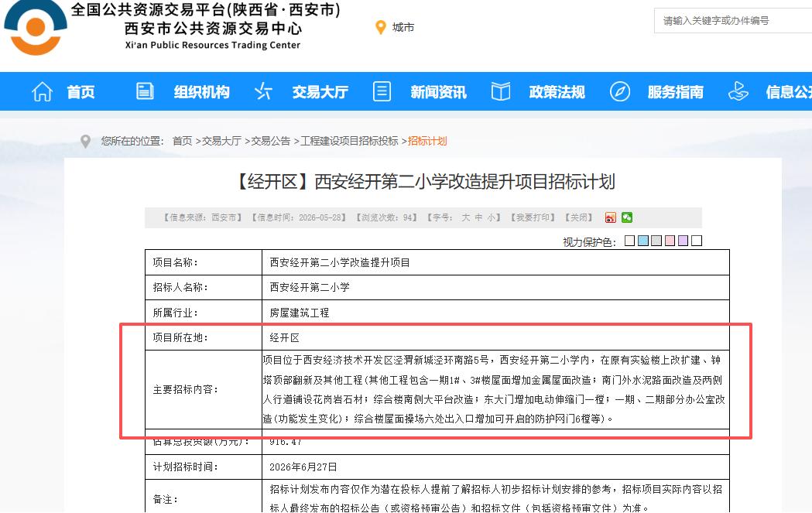Click the value 西安经开第二小学改造提升项目
Viewport: 812px width, 513px height.
(340, 262)
